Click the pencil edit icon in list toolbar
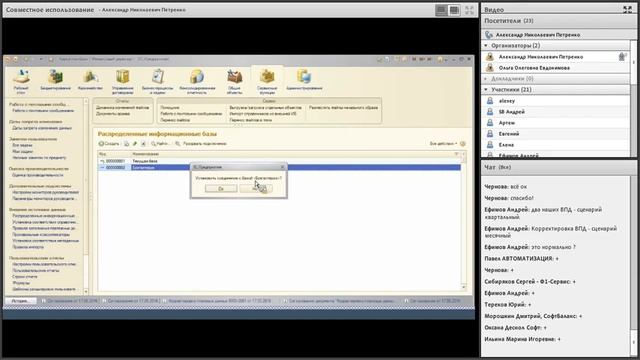Screen dimensions: 640x360 [x=135, y=144]
